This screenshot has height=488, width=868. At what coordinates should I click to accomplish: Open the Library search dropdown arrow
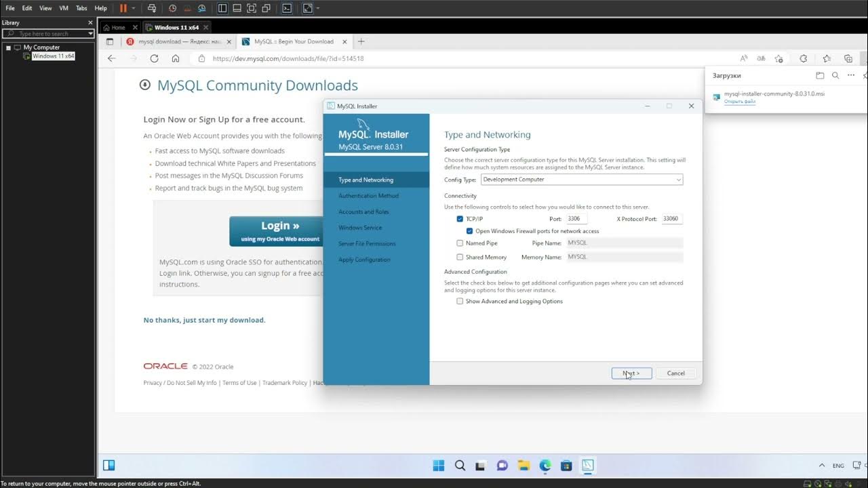click(x=90, y=33)
